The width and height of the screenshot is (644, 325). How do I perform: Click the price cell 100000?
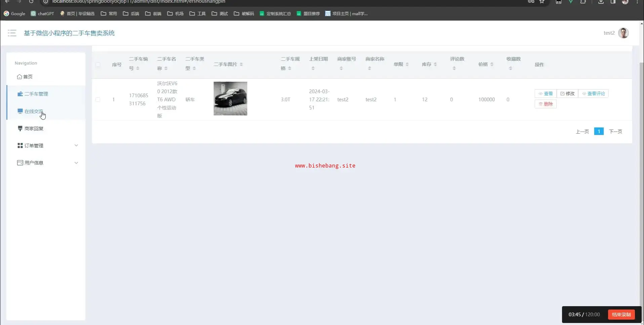(486, 100)
